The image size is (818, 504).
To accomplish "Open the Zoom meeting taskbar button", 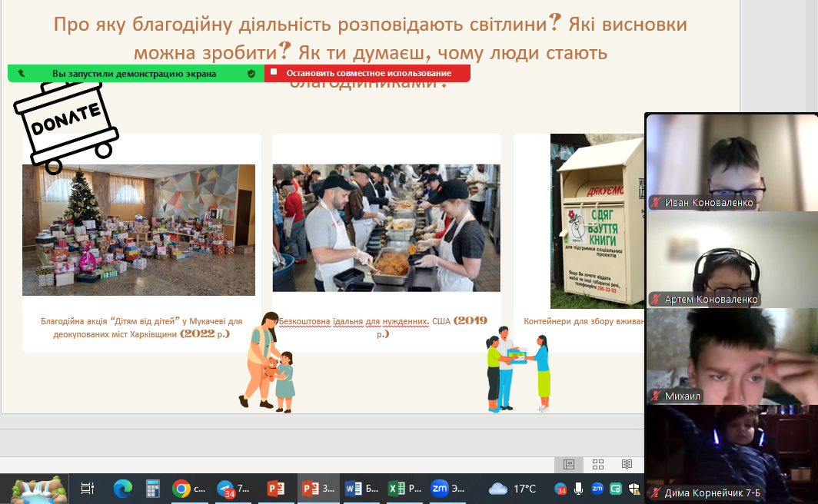I will coord(447,489).
